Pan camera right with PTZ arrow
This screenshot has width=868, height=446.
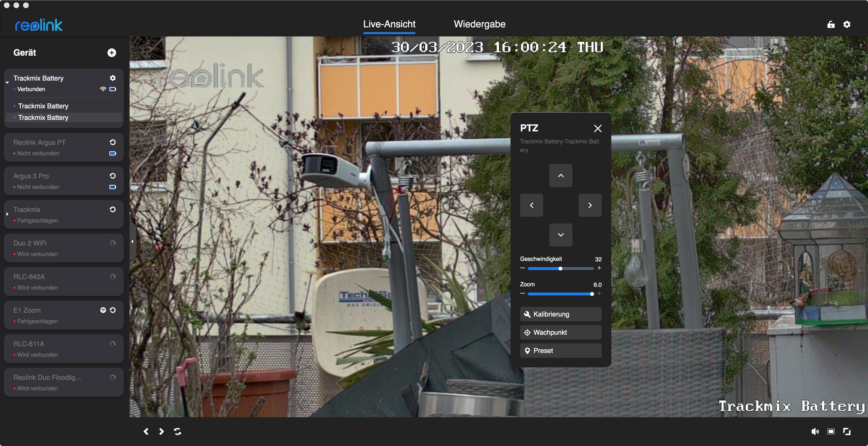[x=590, y=205]
